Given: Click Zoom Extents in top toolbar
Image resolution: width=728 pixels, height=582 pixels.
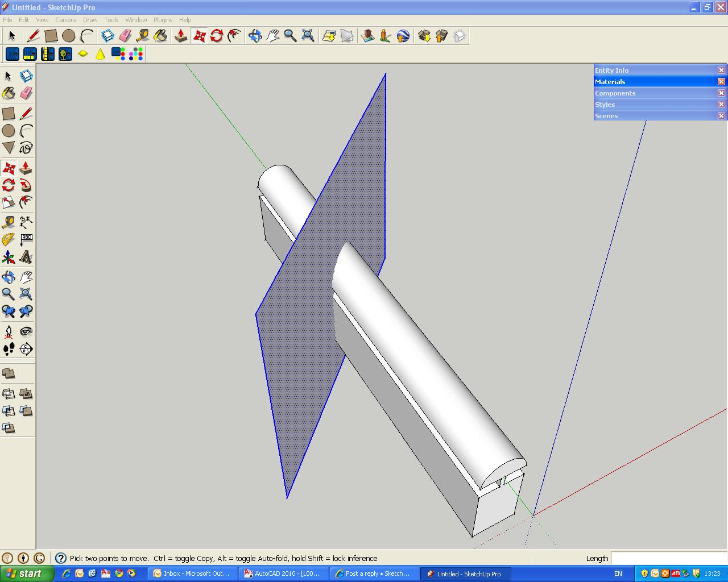Looking at the screenshot, I should 308,36.
